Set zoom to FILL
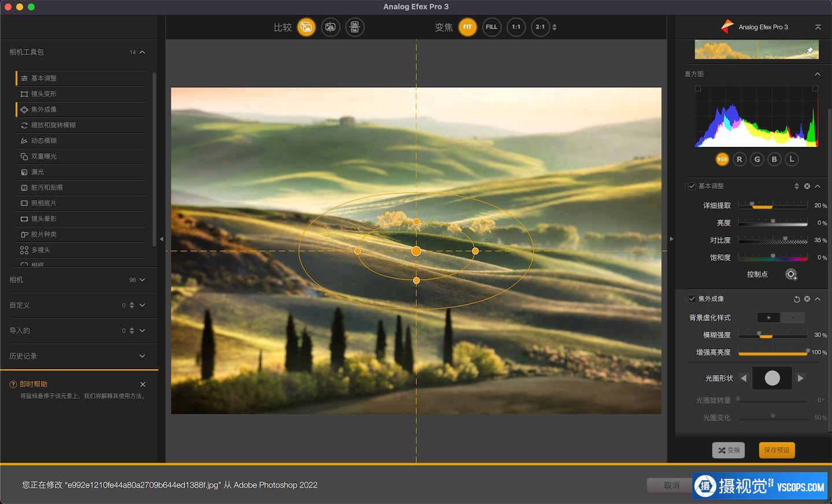832x504 pixels. (x=491, y=27)
